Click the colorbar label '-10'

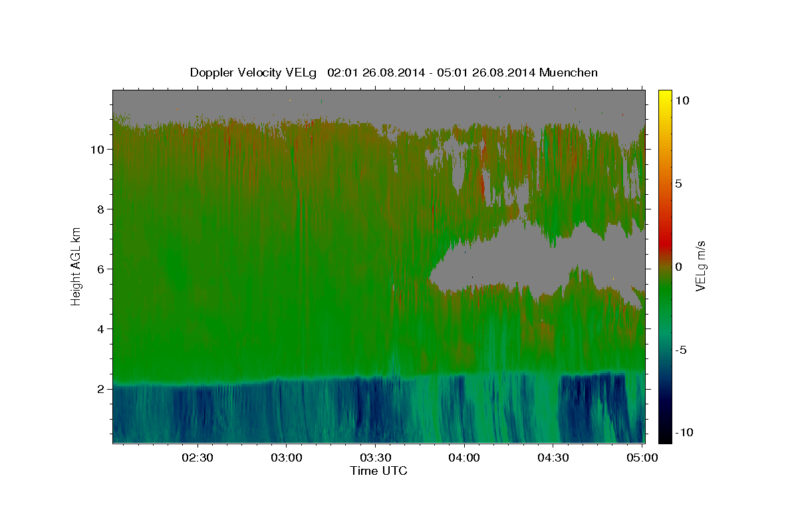[683, 433]
